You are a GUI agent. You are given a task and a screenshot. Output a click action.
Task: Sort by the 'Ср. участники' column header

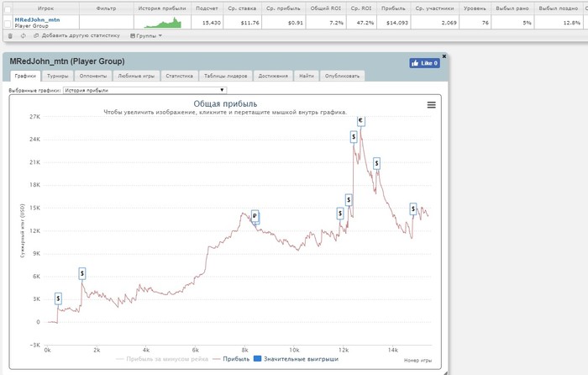click(434, 8)
